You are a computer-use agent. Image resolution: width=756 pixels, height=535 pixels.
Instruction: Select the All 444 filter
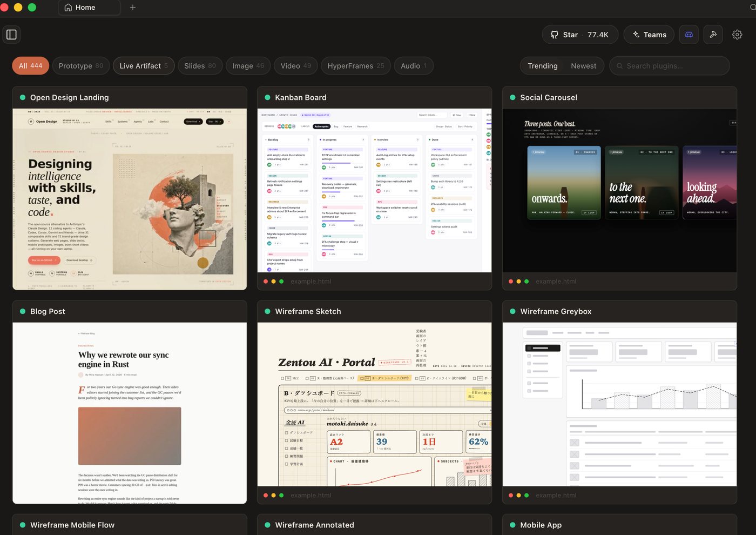(31, 66)
